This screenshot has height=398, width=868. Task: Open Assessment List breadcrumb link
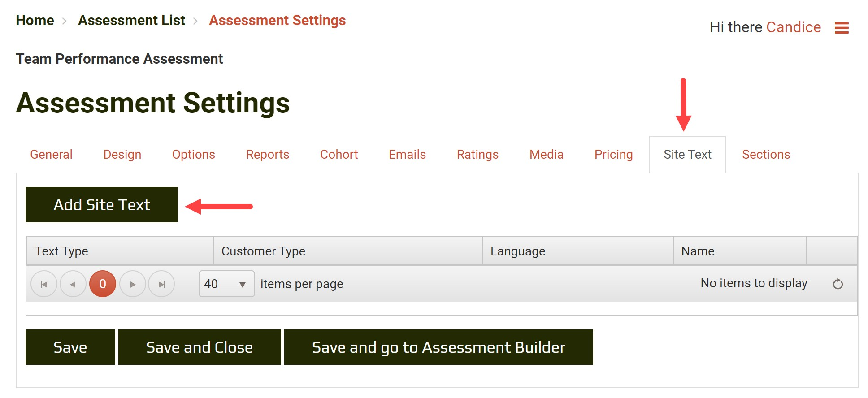[131, 21]
